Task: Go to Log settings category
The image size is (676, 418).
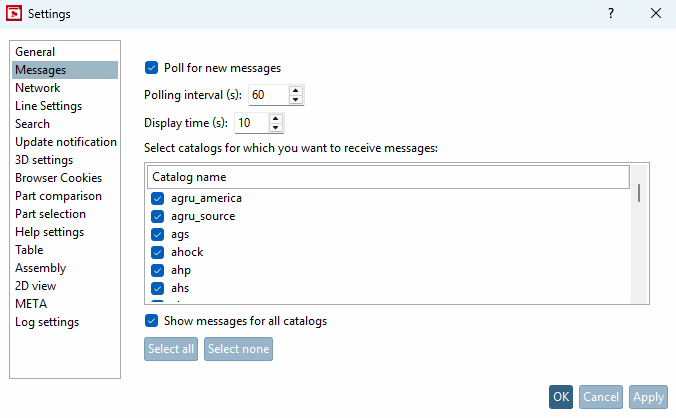Action: point(47,322)
